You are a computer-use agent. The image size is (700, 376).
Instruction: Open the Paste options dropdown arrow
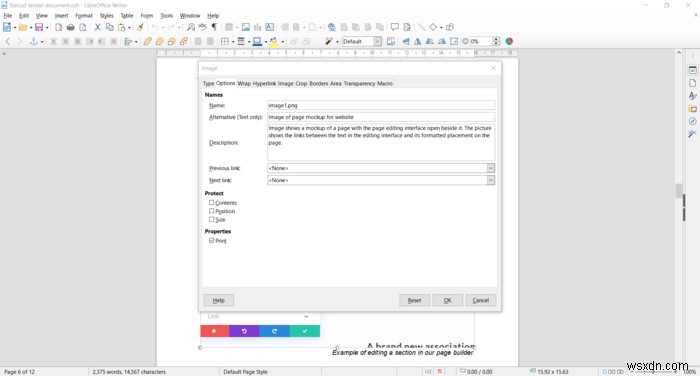coord(129,28)
